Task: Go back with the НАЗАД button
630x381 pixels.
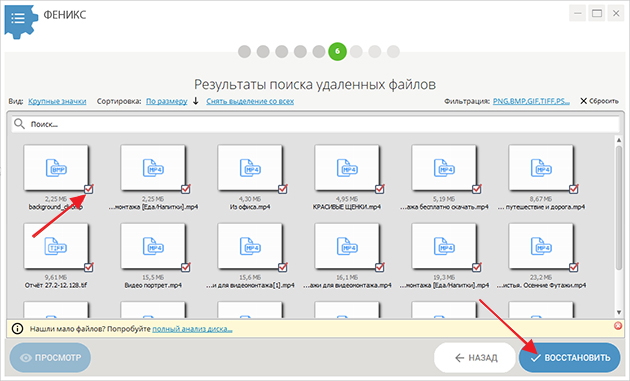Action: pos(475,358)
